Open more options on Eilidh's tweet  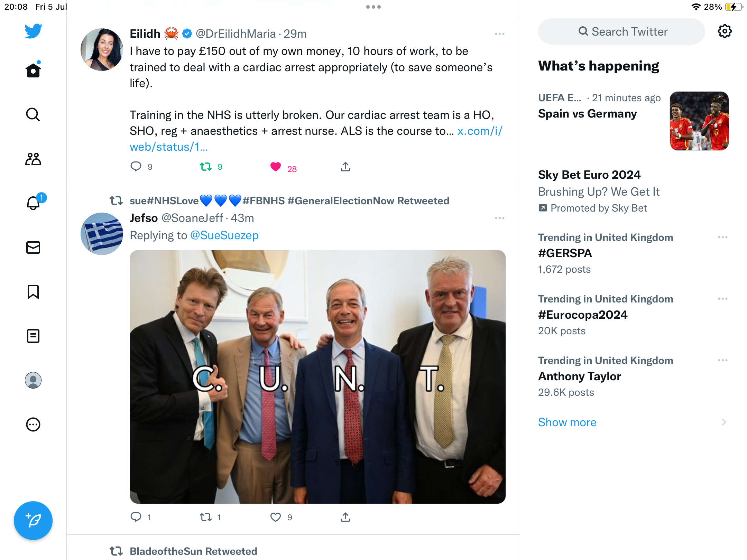click(x=499, y=34)
